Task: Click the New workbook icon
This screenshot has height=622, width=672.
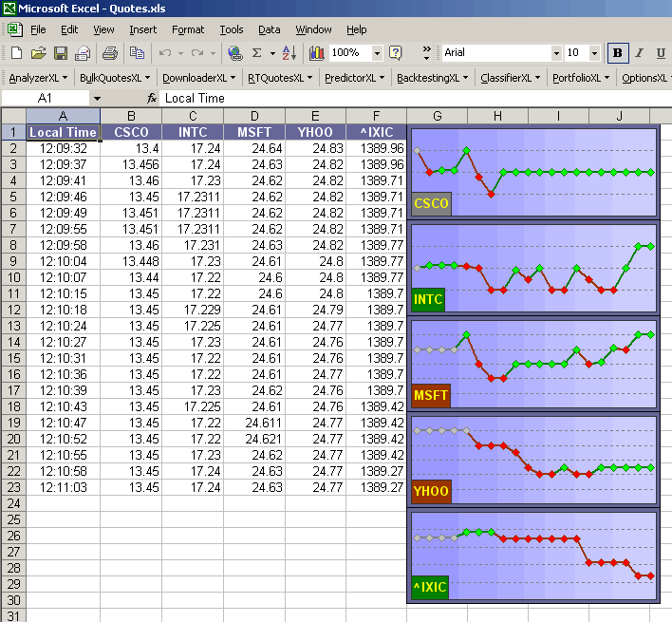Action: [16, 53]
